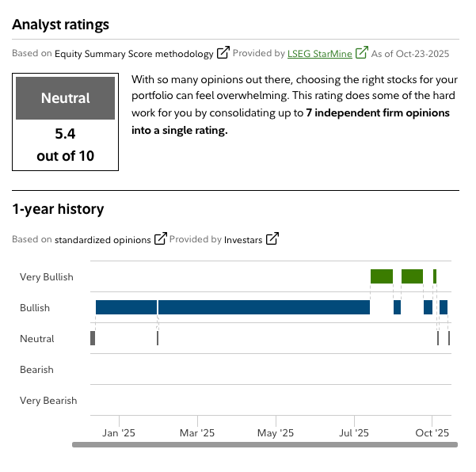Click the Very Bullish row label

click(46, 277)
